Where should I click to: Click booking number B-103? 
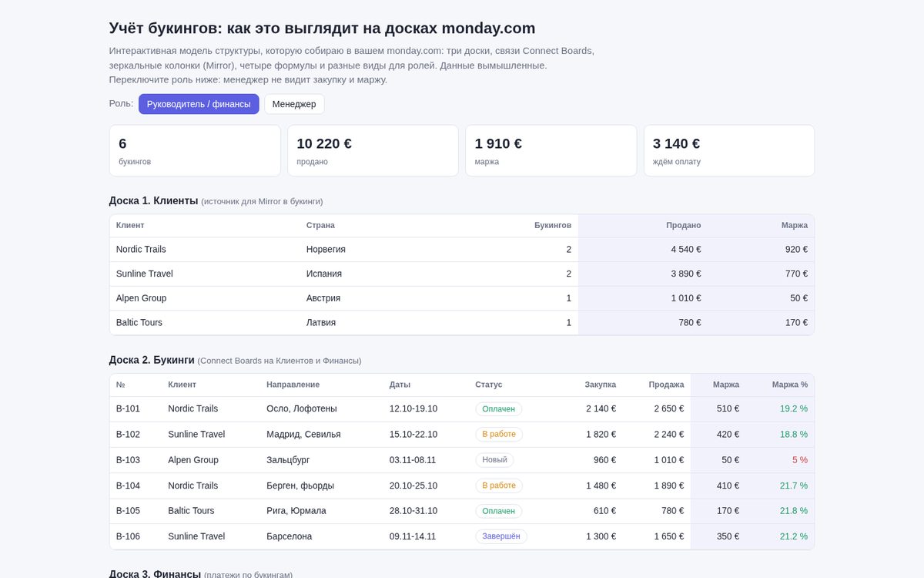128,460
